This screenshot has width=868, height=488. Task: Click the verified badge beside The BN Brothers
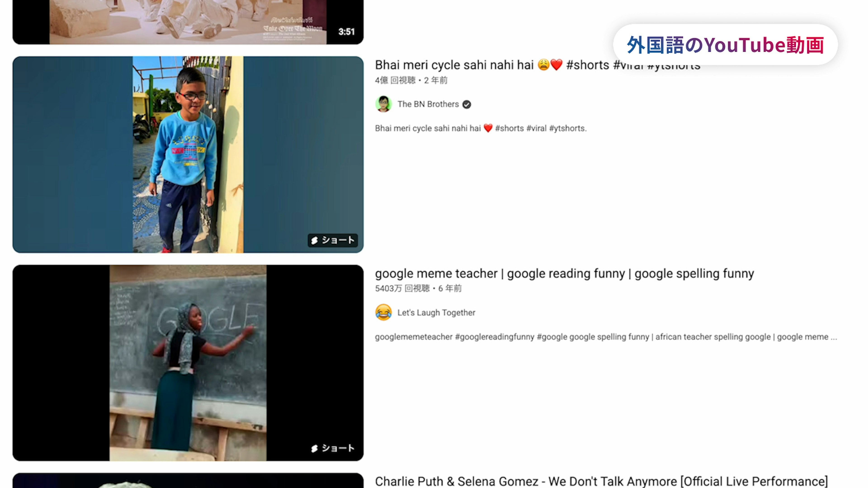[x=467, y=104]
